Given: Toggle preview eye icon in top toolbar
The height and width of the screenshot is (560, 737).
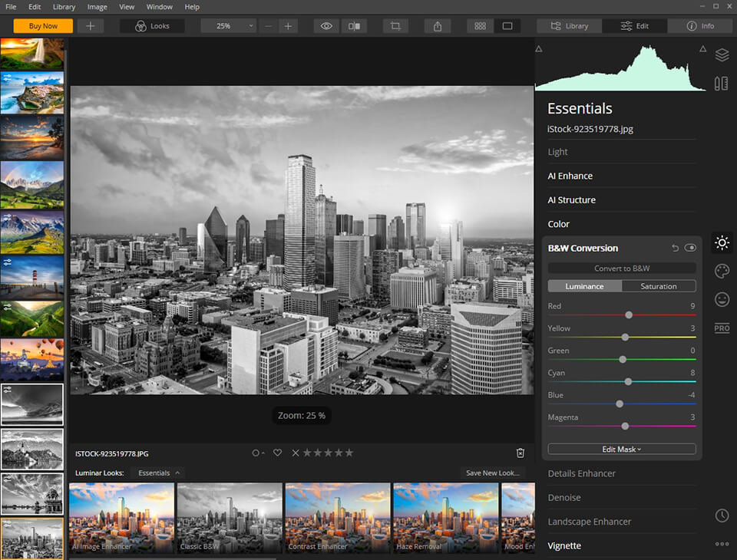Looking at the screenshot, I should pos(326,26).
